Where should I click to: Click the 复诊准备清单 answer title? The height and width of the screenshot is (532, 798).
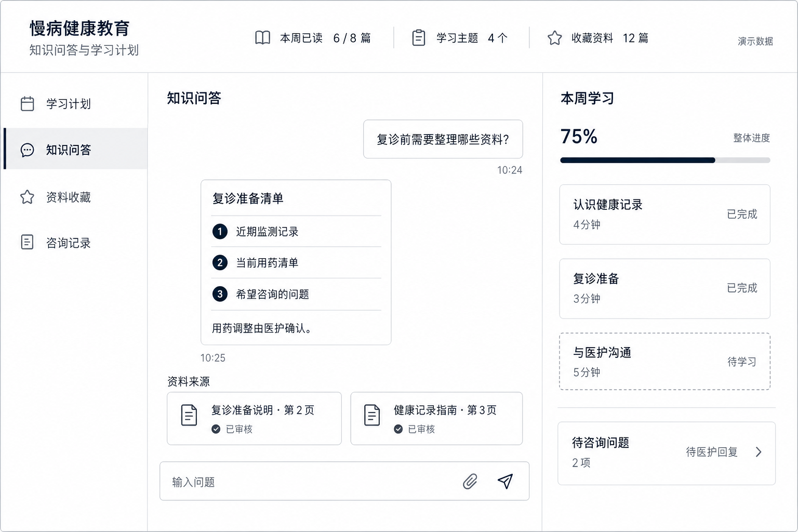pos(248,198)
